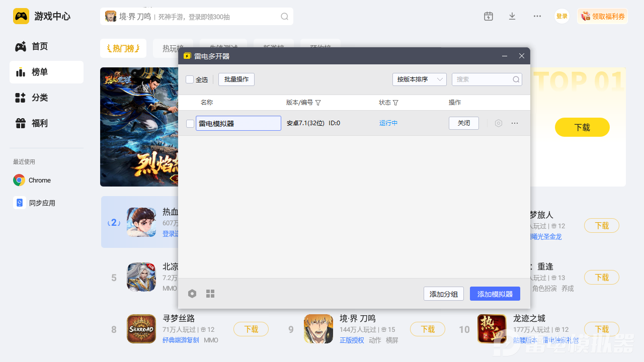The image size is (644, 362).
Task: Click the 经典端游复刻 tag link
Action: (x=181, y=340)
